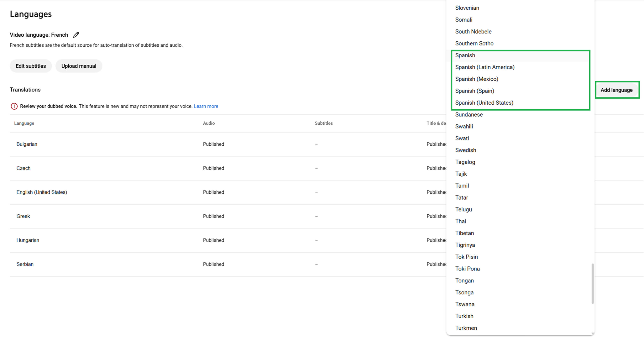Click Published audio status for Serbian
The width and height of the screenshot is (644, 340).
pos(214,264)
